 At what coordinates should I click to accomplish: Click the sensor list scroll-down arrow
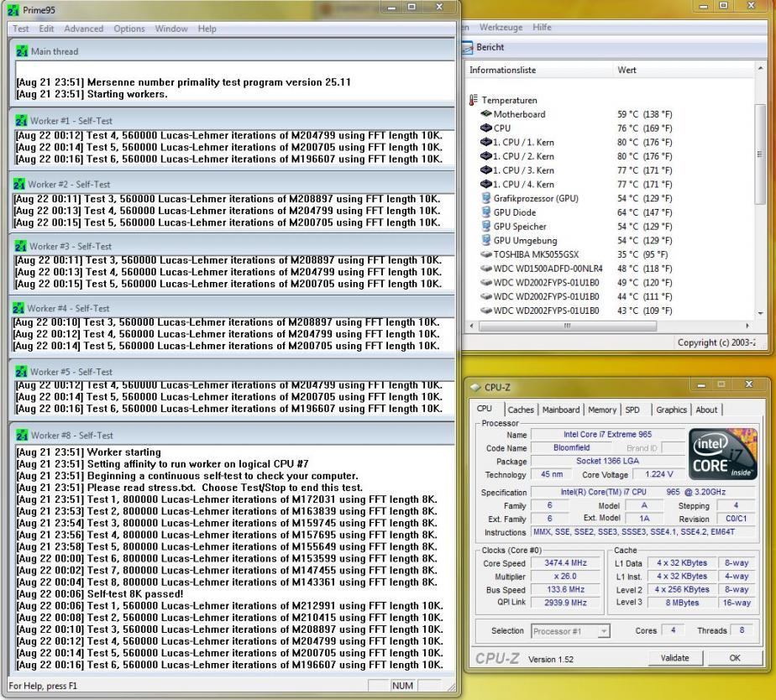(x=760, y=313)
